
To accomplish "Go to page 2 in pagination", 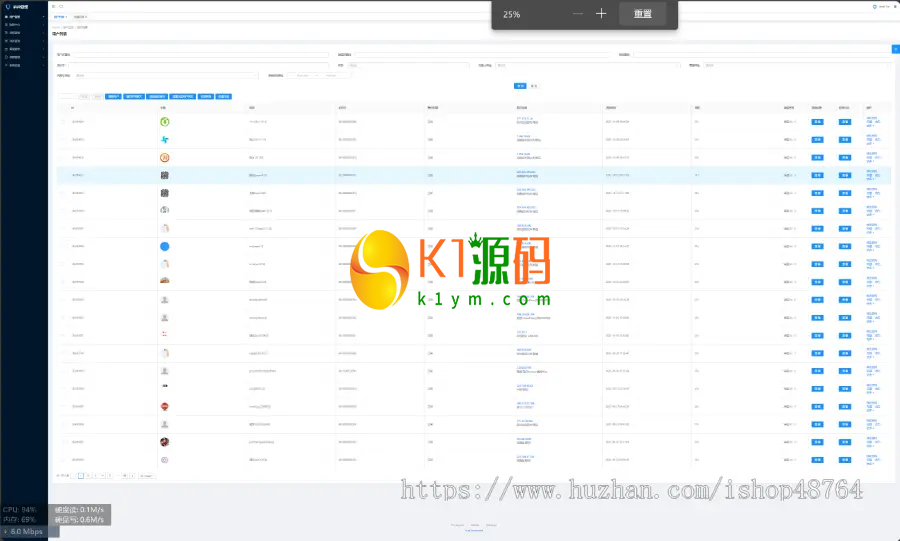I will pos(88,476).
